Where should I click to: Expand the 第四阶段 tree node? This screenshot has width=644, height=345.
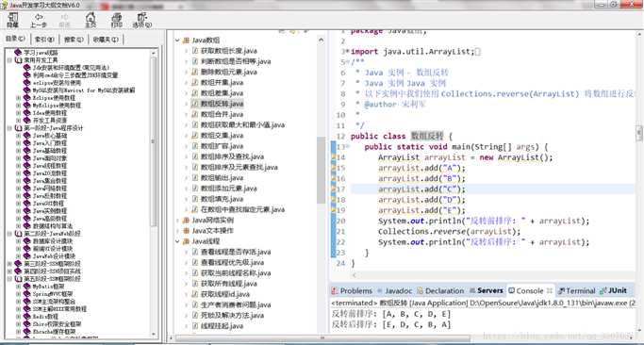click(9, 271)
